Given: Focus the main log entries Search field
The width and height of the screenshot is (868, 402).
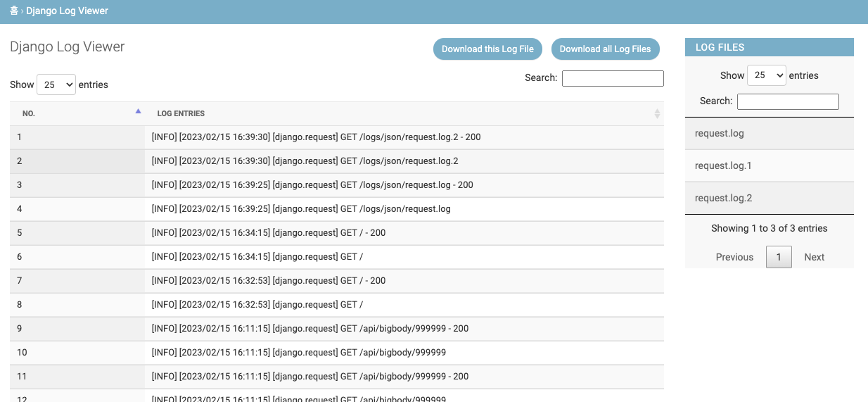Looking at the screenshot, I should [x=613, y=78].
